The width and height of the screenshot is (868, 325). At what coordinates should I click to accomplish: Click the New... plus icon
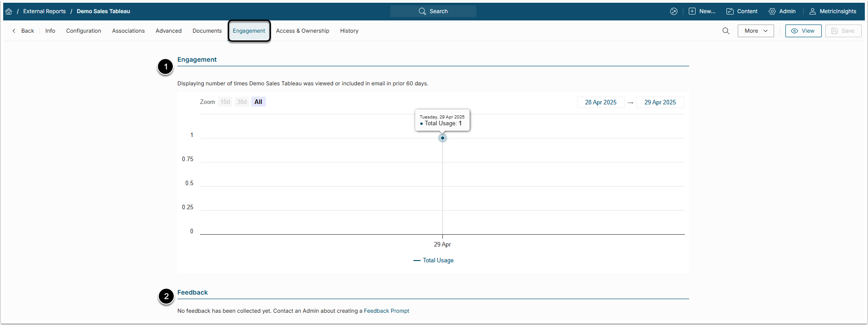(x=692, y=11)
